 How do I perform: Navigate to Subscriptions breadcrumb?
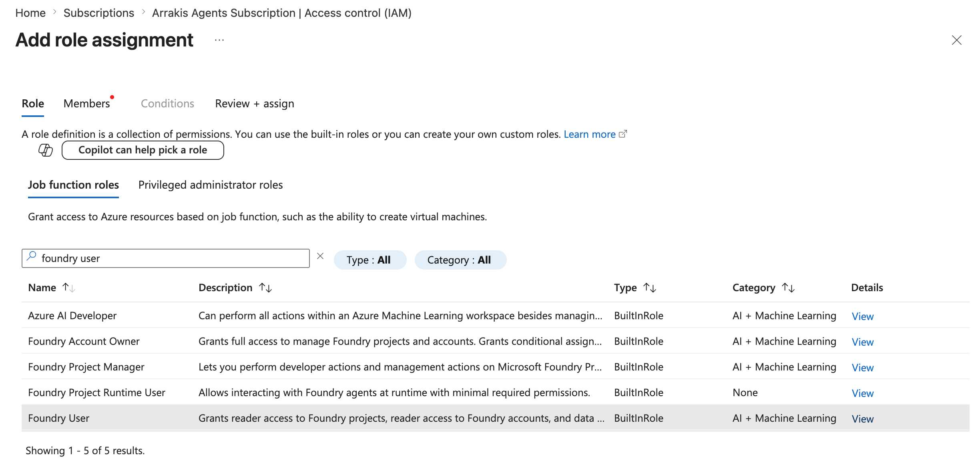click(99, 13)
